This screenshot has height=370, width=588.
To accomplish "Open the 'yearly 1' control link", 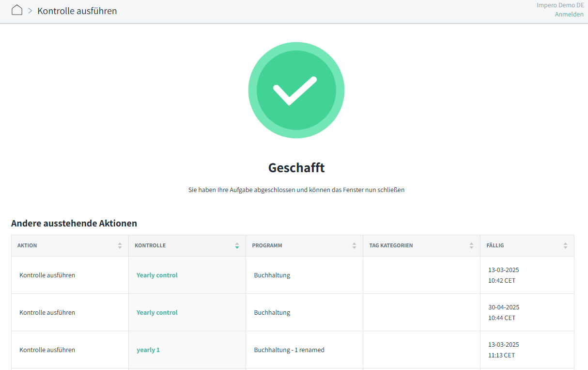I will [148, 350].
